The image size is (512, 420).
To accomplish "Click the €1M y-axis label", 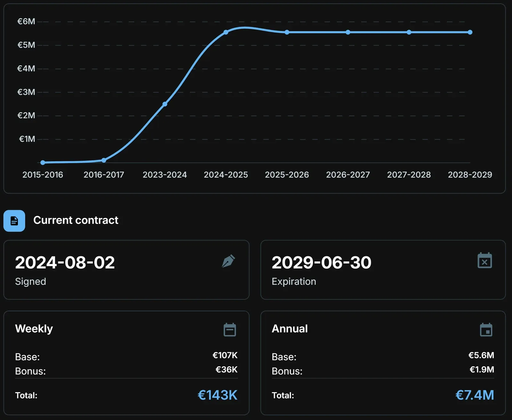I will pyautogui.click(x=27, y=139).
